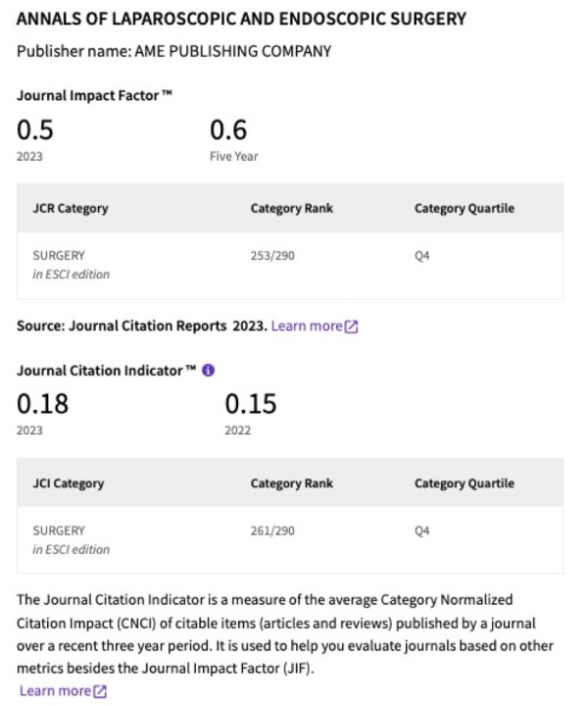Select SURGERY in ESCI edition in JCI table

[72, 540]
